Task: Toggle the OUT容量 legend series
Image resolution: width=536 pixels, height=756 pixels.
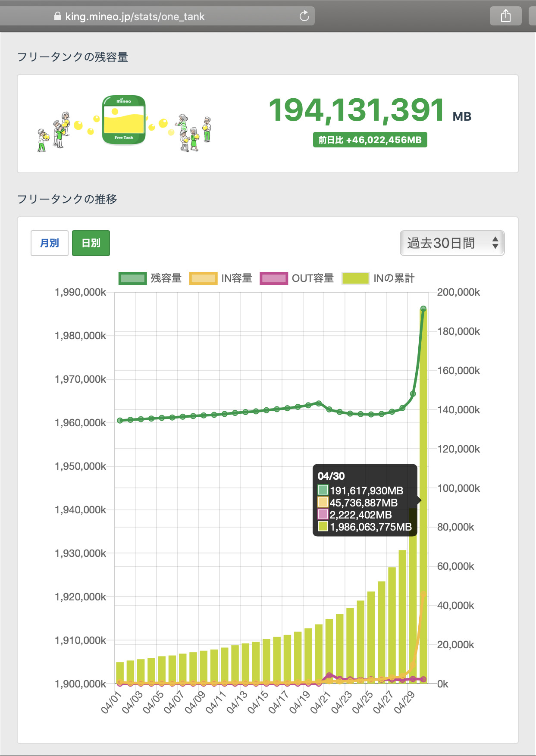Action: pyautogui.click(x=297, y=278)
